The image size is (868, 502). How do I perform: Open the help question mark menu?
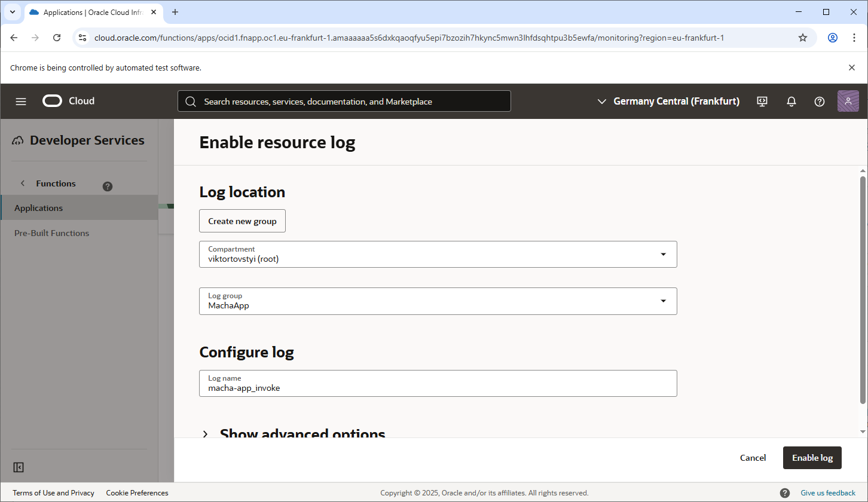pyautogui.click(x=820, y=102)
